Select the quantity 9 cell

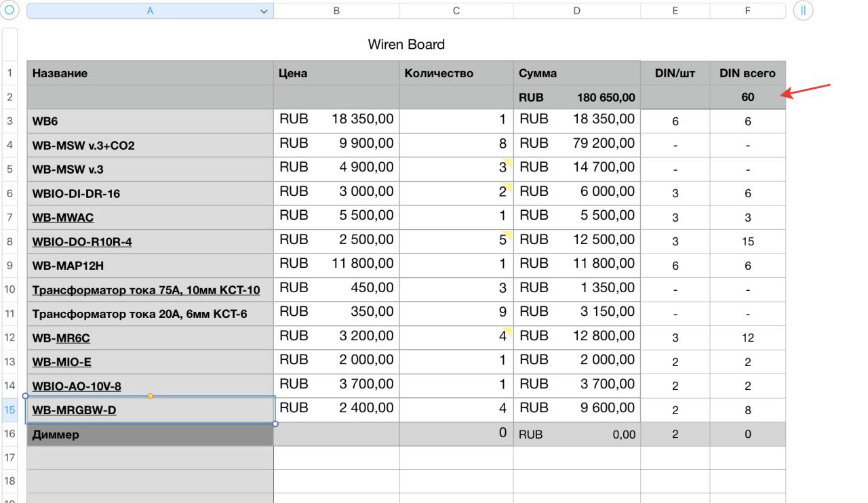click(x=456, y=314)
